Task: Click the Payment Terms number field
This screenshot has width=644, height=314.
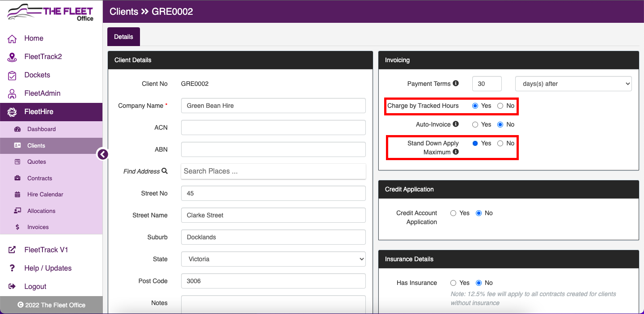Action: 487,84
